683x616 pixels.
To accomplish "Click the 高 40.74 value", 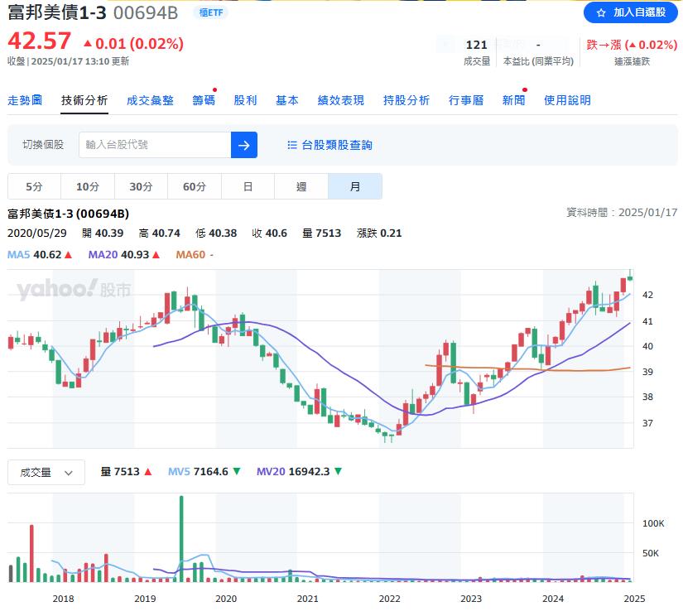I will [160, 233].
